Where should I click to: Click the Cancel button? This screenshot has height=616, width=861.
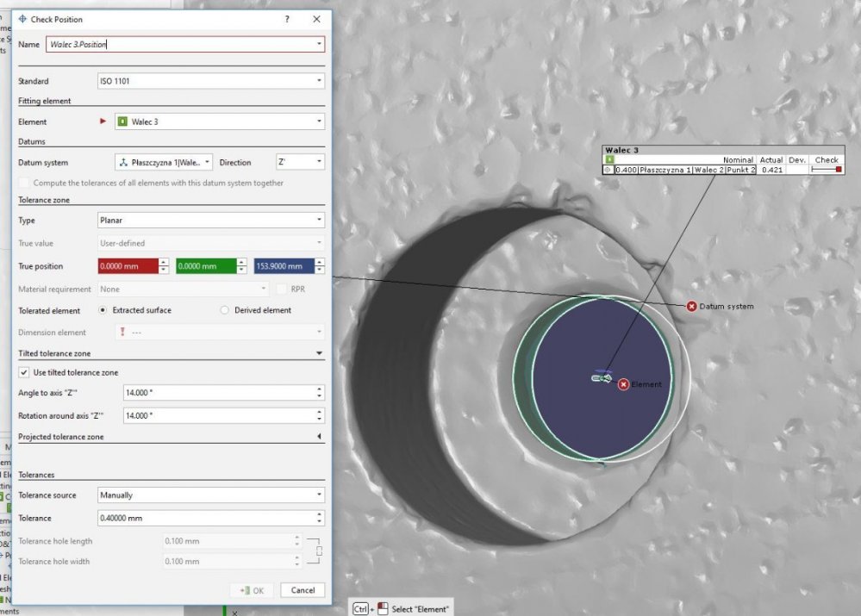tap(303, 590)
